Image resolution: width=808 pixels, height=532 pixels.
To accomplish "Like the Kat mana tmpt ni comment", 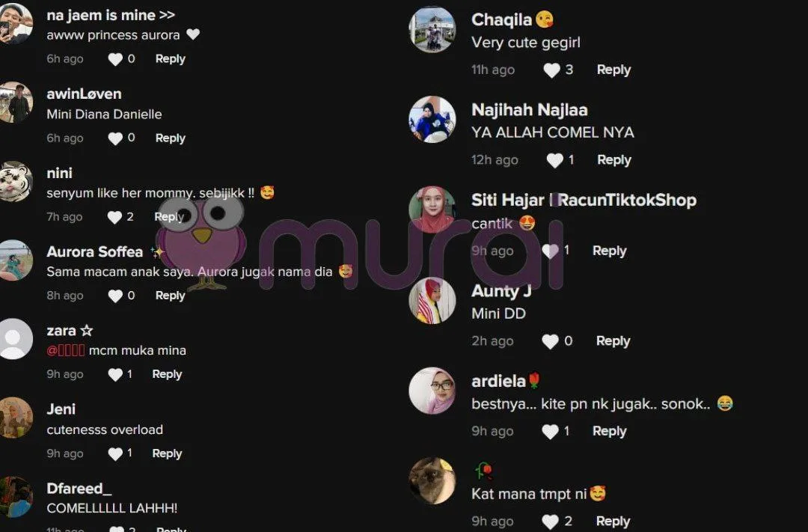I will tap(550, 522).
